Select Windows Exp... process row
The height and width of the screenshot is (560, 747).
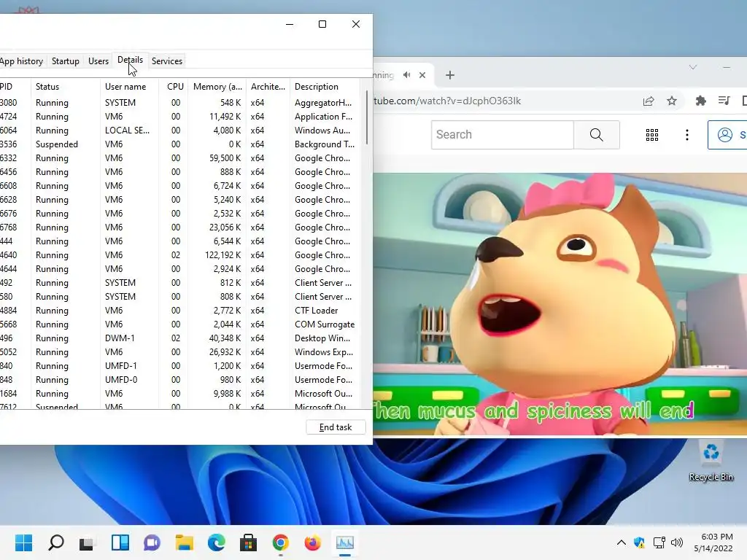[x=180, y=352]
